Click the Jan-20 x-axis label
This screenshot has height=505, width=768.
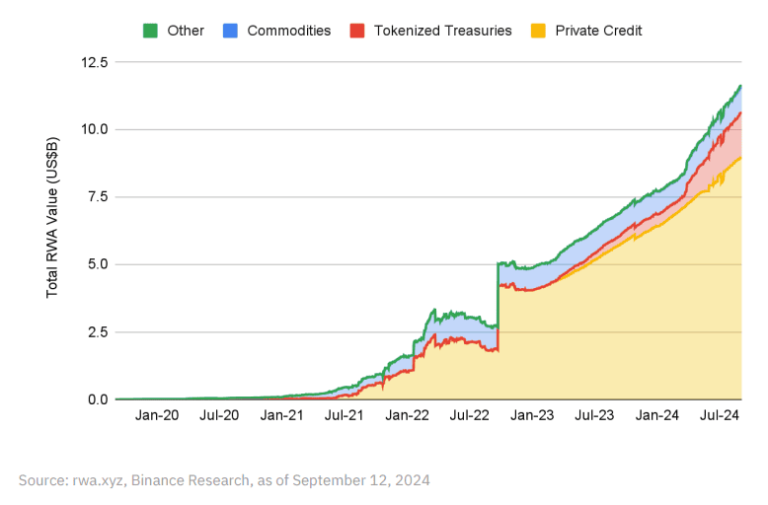point(157,414)
